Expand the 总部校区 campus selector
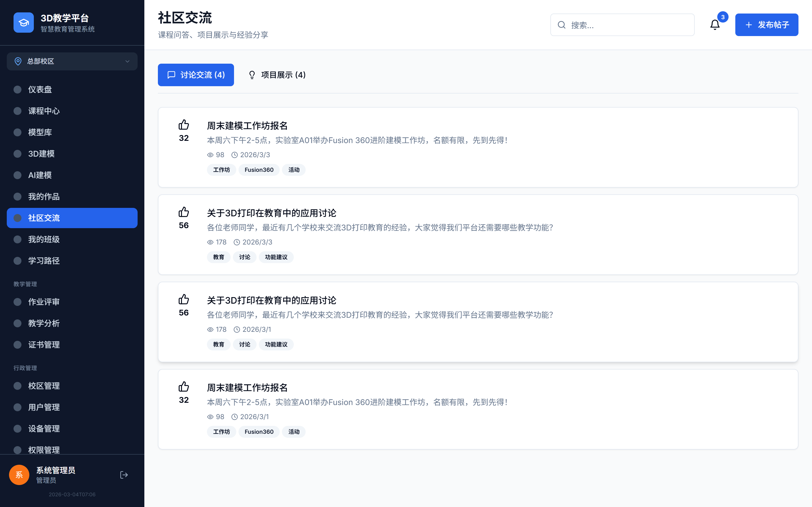Screen dimensions: 812x507 72,61
